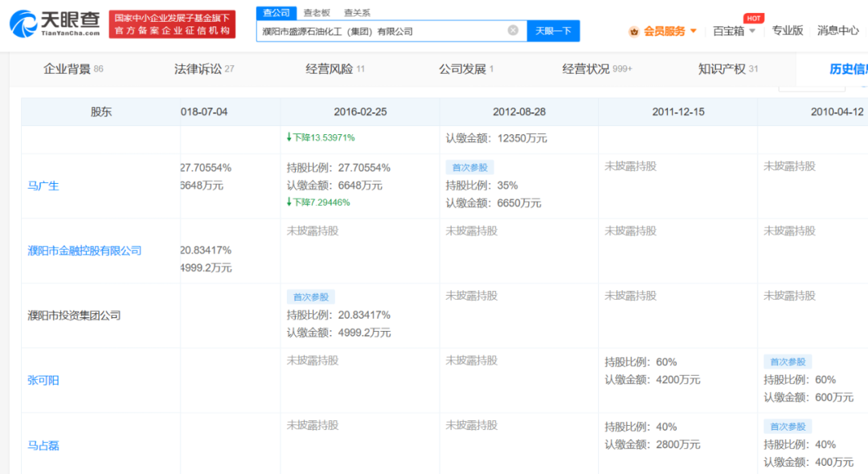The image size is (868, 474).
Task: Click the 认缴金额: 6650万元 value
Action: (x=493, y=203)
